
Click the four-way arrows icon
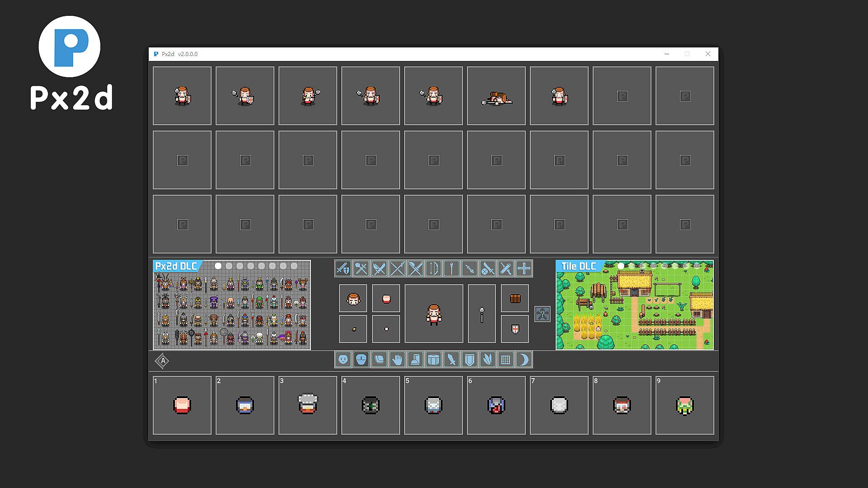524,269
